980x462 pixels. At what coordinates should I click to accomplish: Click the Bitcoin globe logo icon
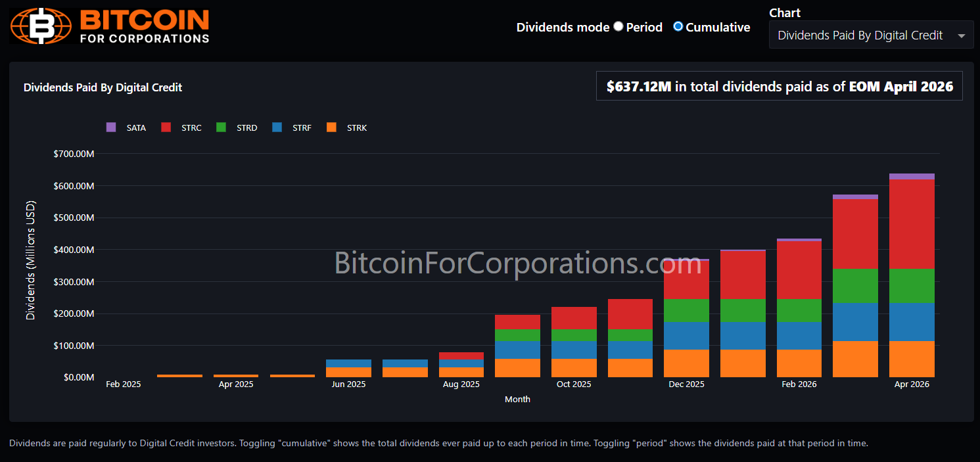tap(41, 26)
